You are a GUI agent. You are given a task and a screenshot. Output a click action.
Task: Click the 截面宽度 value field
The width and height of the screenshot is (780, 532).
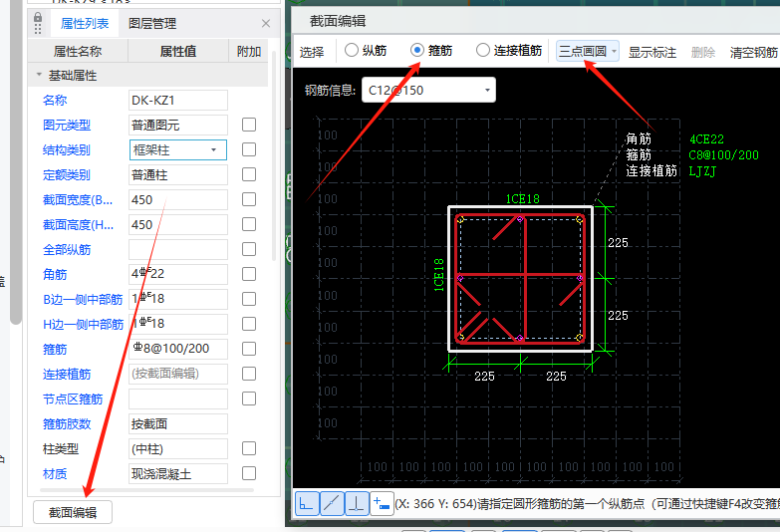(178, 199)
